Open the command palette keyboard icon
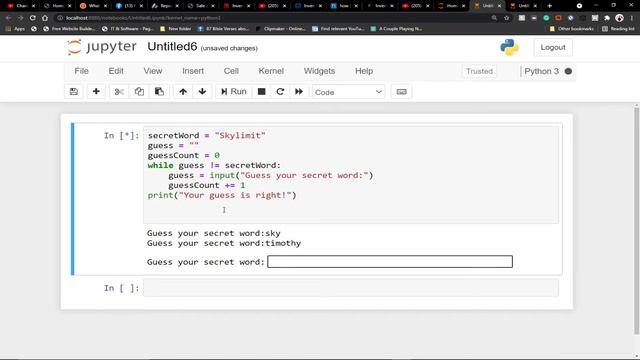This screenshot has height=360, width=640. pos(402,92)
